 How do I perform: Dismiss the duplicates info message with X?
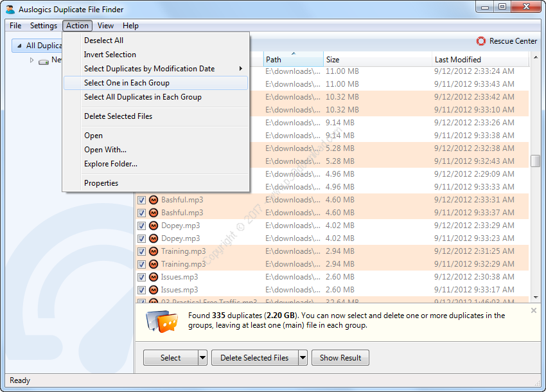coord(533,311)
